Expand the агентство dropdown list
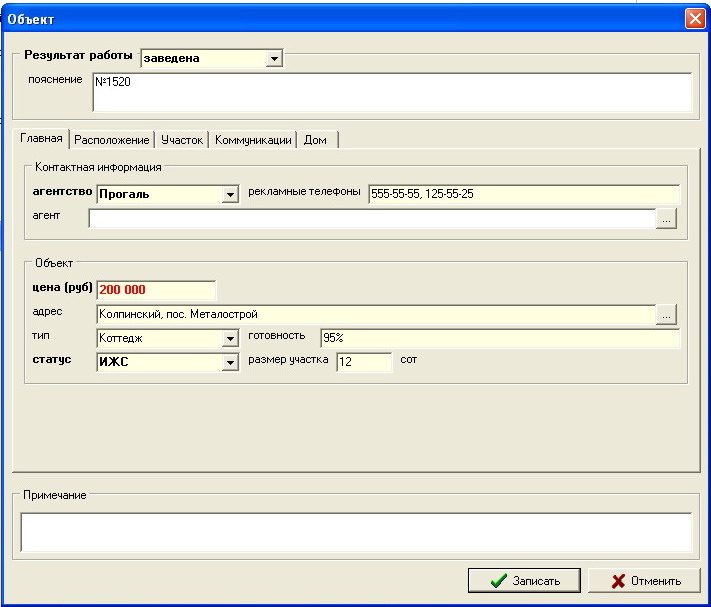The image size is (711, 607). coord(230,194)
